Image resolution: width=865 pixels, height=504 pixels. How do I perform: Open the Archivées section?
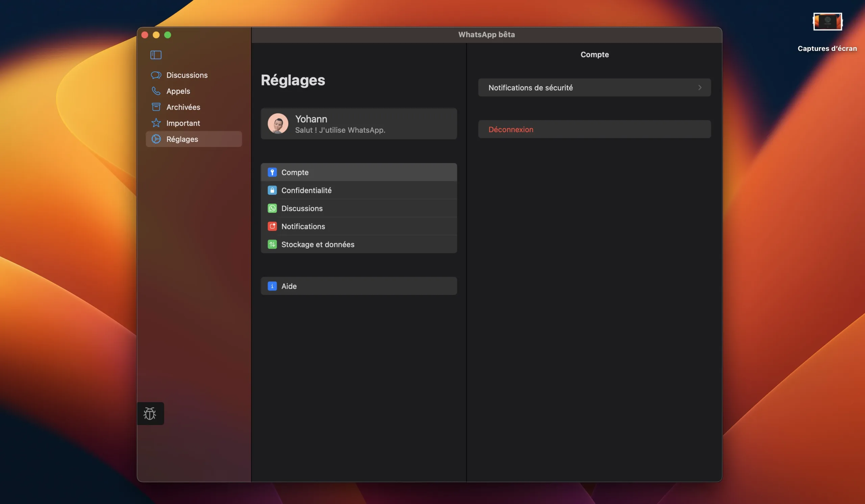click(x=183, y=107)
